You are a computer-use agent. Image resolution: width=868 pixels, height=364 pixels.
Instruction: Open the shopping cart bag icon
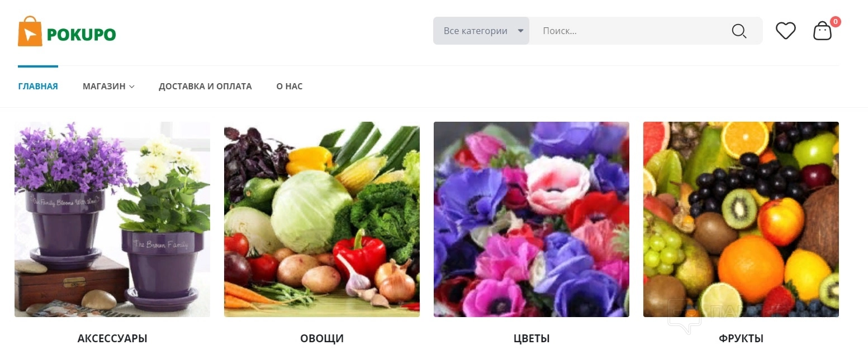click(822, 31)
